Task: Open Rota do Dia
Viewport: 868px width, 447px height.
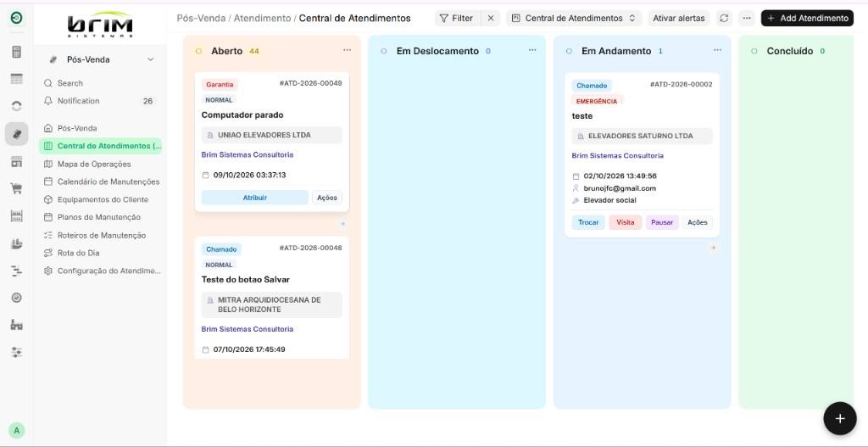Action: pyautogui.click(x=100, y=253)
